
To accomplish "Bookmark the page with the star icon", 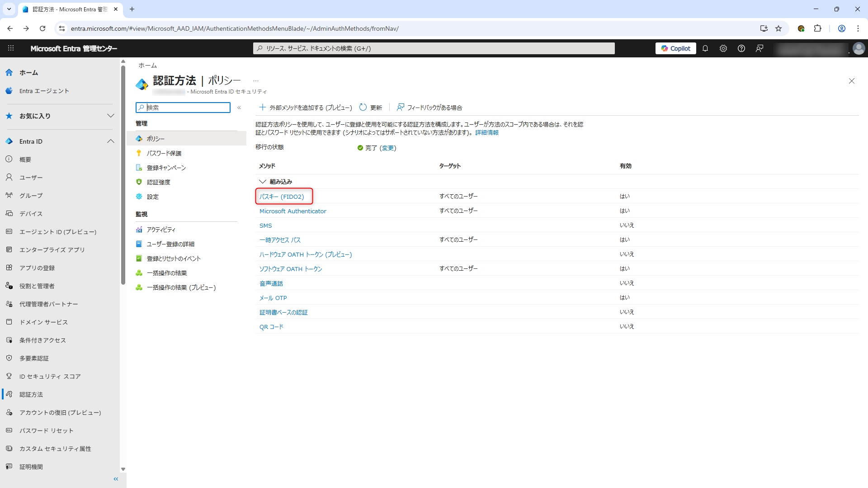I will pos(778,28).
